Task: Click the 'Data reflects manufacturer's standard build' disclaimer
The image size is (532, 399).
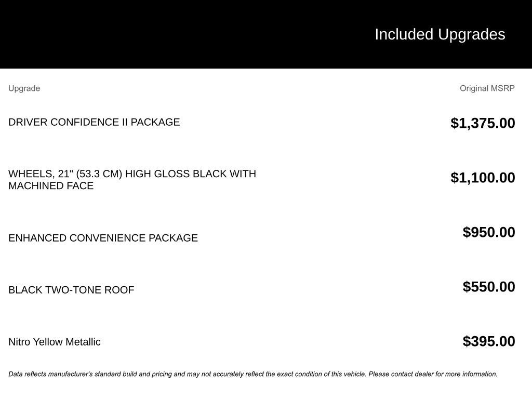Action: pyautogui.click(x=104, y=374)
